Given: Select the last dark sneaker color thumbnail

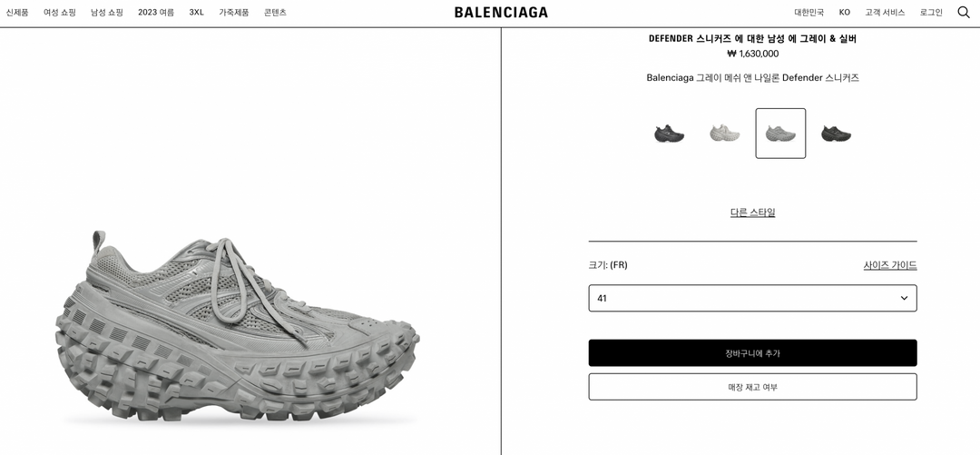Looking at the screenshot, I should tap(837, 134).
